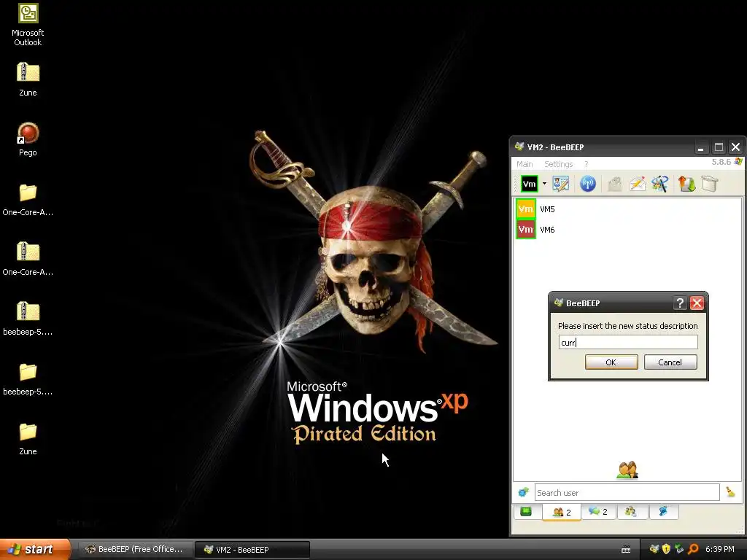Screen dimensions: 747x560
Task: Click the create group wand icon
Action: (660, 184)
